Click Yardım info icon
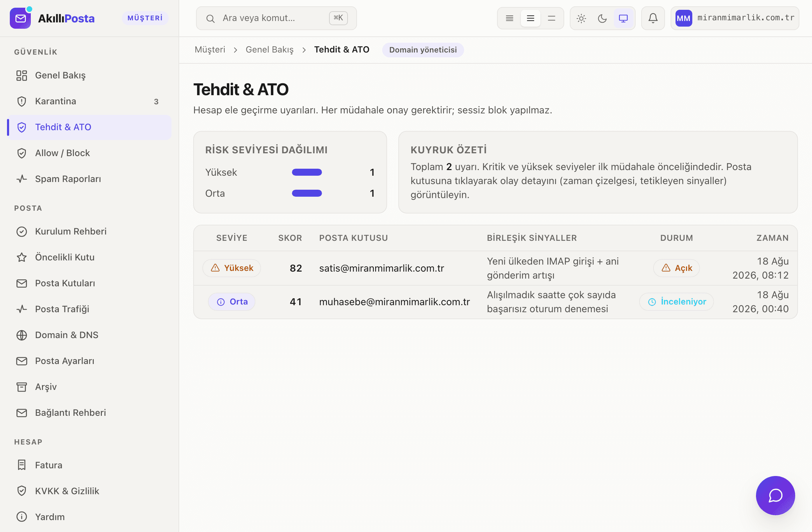Image resolution: width=812 pixels, height=532 pixels. point(22,517)
